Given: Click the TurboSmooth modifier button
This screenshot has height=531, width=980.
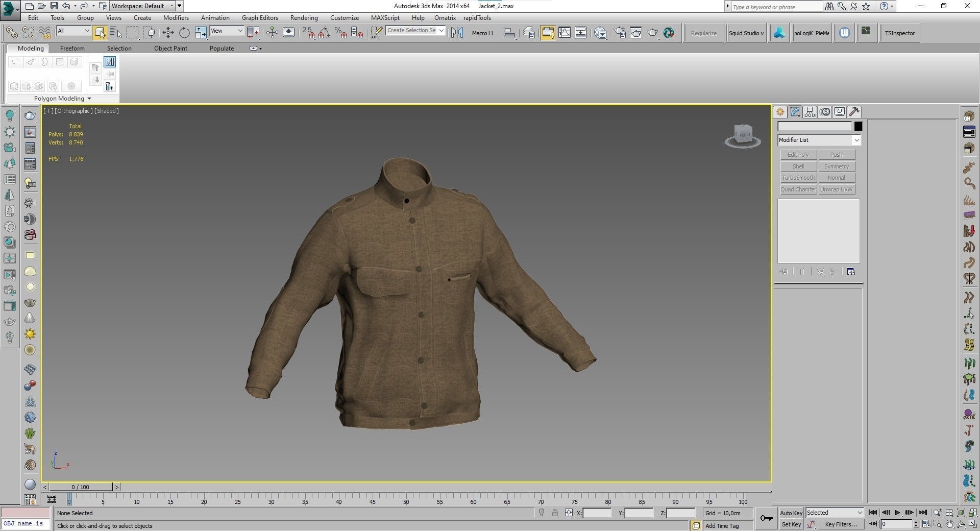Looking at the screenshot, I should tap(798, 178).
